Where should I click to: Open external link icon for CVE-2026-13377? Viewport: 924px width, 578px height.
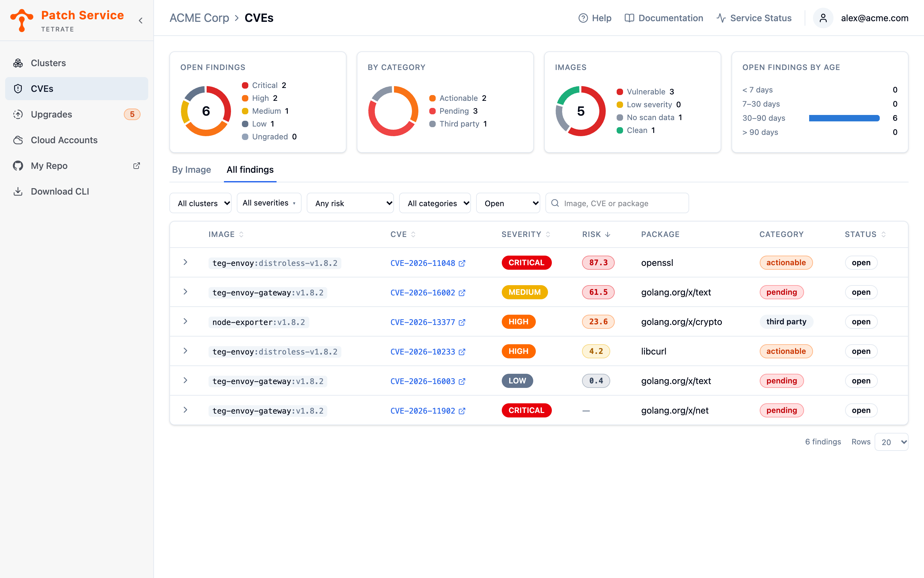(462, 322)
